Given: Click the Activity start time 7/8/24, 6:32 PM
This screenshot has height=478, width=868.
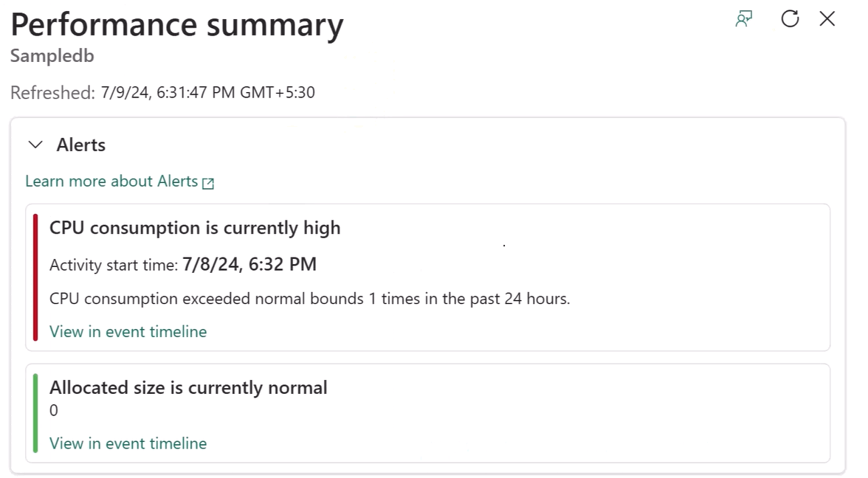Looking at the screenshot, I should coord(249,264).
